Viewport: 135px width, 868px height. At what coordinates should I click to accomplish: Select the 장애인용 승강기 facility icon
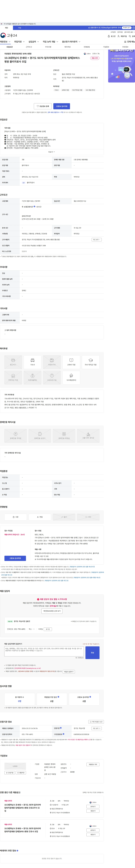coord(40,436)
